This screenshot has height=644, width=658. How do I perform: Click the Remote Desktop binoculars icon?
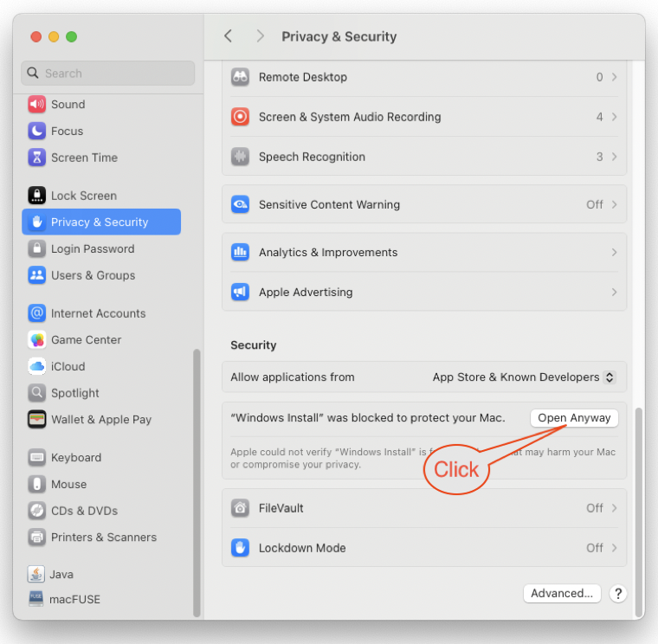240,77
